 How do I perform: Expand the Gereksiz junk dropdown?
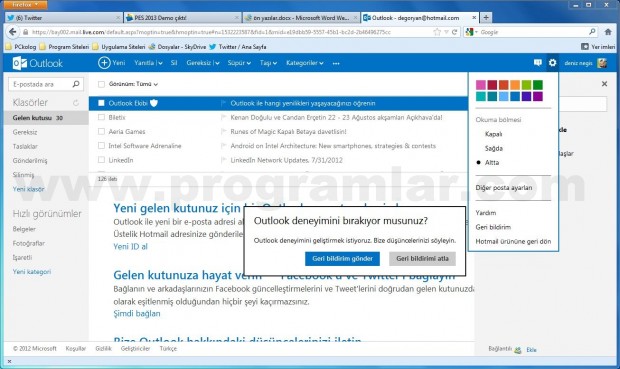click(x=217, y=63)
